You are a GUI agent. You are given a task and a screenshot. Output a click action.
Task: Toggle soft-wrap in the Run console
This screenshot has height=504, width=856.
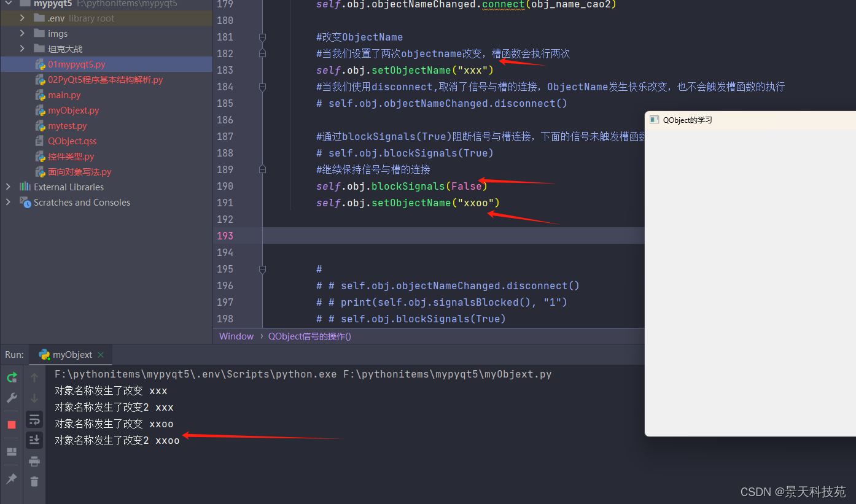click(x=34, y=419)
